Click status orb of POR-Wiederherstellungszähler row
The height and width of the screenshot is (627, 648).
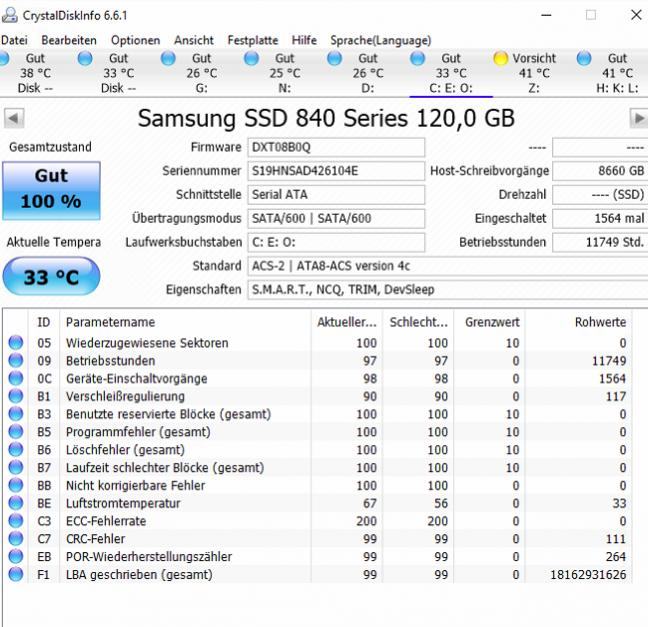[x=16, y=556]
